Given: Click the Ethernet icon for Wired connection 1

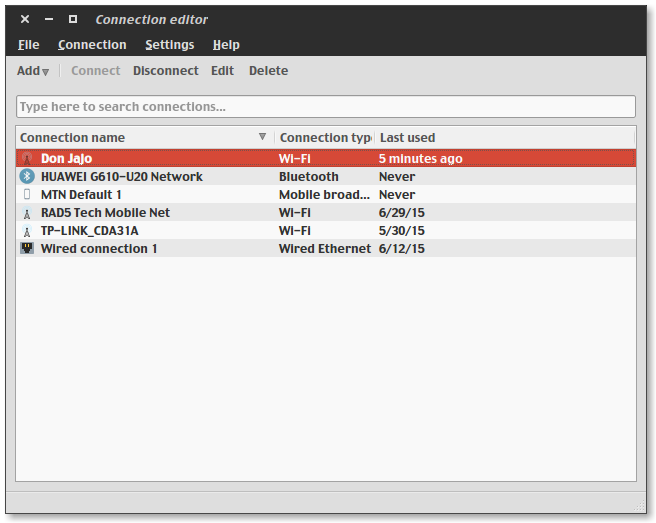Looking at the screenshot, I should [27, 248].
